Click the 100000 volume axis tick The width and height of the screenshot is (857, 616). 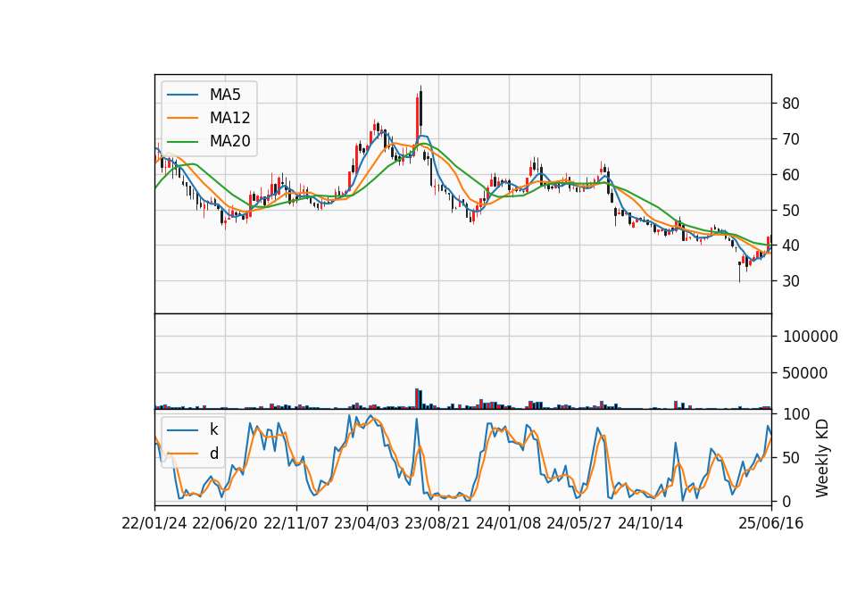(x=810, y=337)
